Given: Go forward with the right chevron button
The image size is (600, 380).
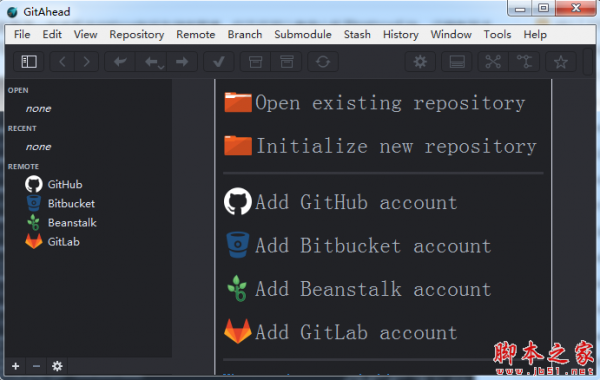Looking at the screenshot, I should 86,62.
